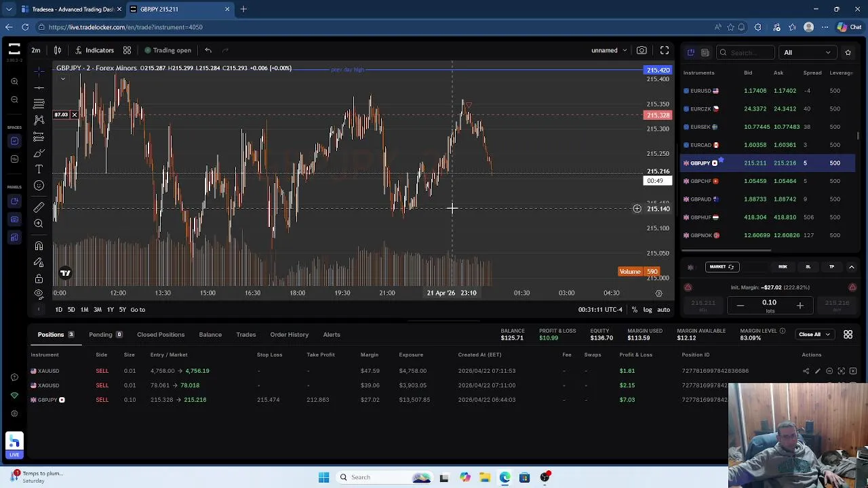Take a chart snapshot with camera icon
This screenshot has width=868, height=488.
pyautogui.click(x=642, y=50)
